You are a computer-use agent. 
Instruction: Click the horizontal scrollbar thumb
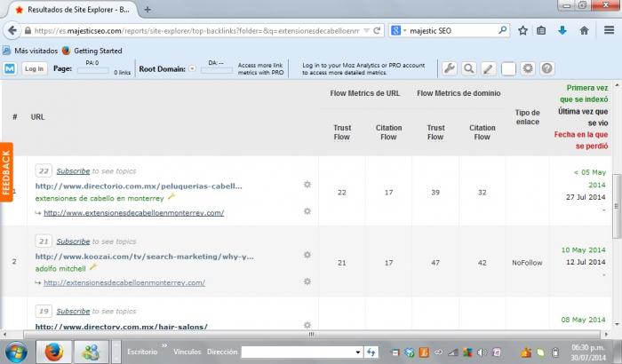click(x=312, y=335)
